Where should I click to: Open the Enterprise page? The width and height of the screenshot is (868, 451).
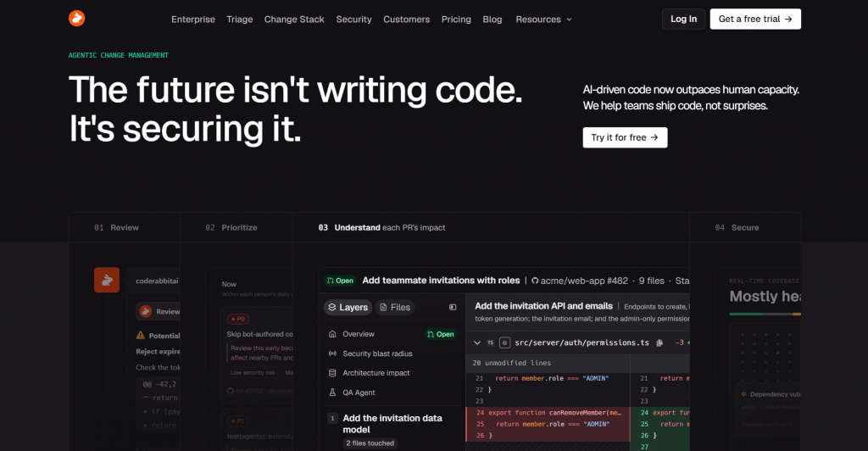pos(193,19)
